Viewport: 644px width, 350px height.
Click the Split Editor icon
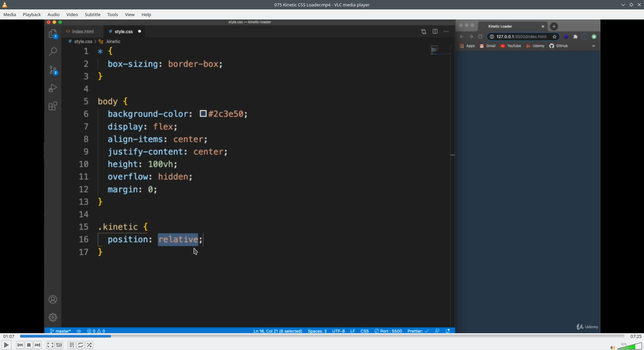pyautogui.click(x=435, y=32)
